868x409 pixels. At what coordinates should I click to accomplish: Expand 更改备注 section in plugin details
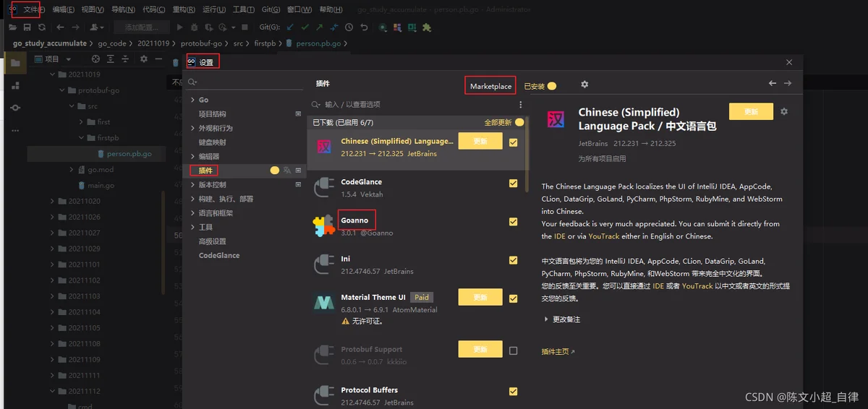545,319
